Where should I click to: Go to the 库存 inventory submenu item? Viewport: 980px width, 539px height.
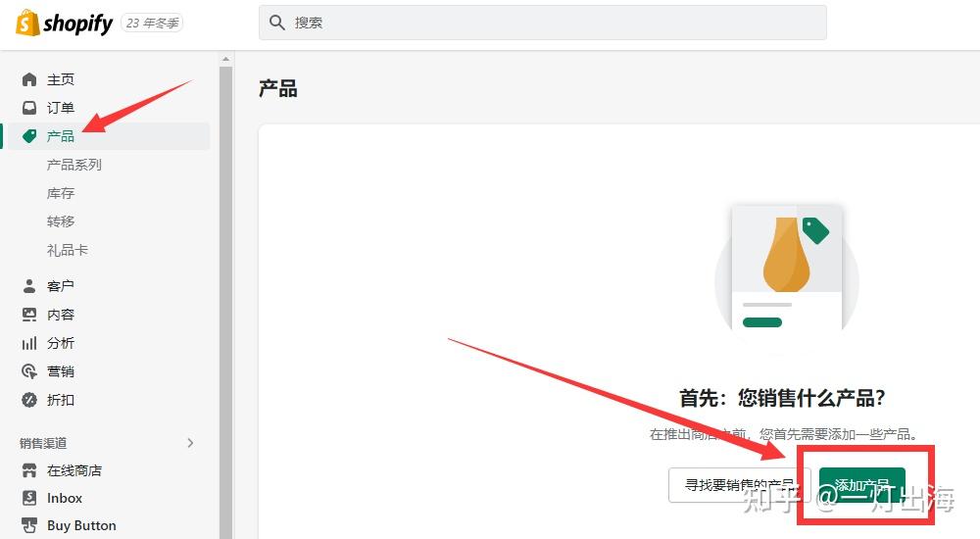pyautogui.click(x=61, y=193)
